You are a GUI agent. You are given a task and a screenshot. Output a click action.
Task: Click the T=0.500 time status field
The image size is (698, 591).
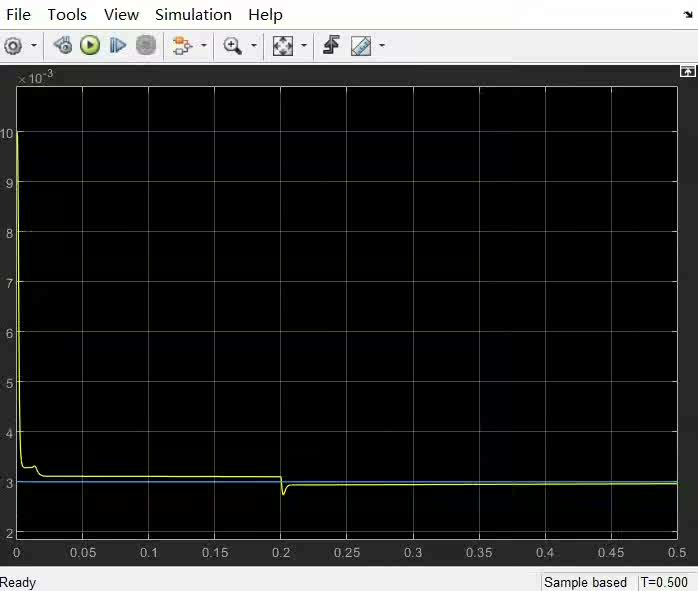664,582
